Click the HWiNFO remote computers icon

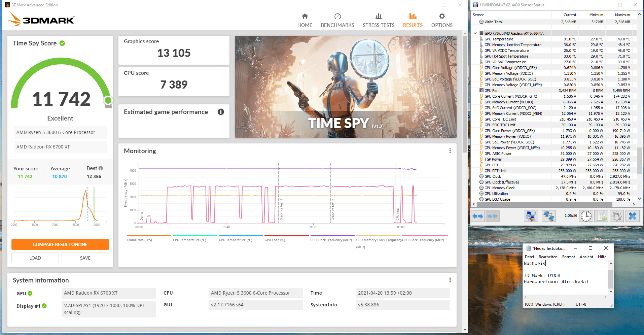[548, 216]
